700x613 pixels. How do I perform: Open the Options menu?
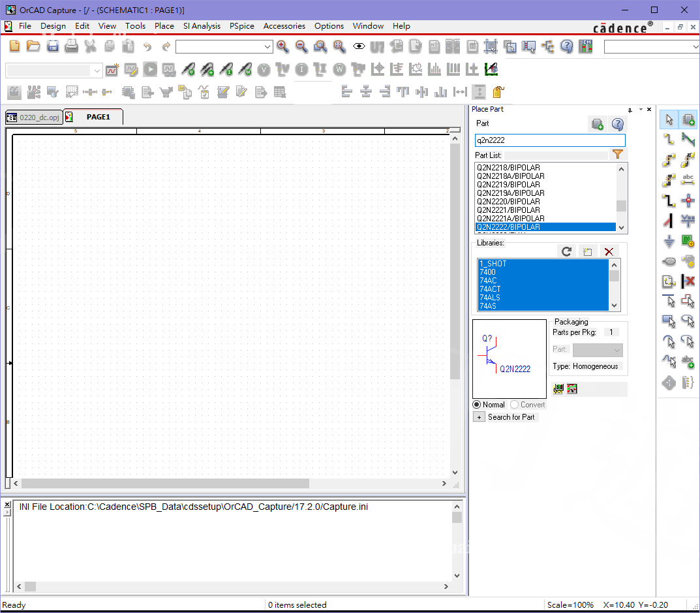tap(329, 26)
